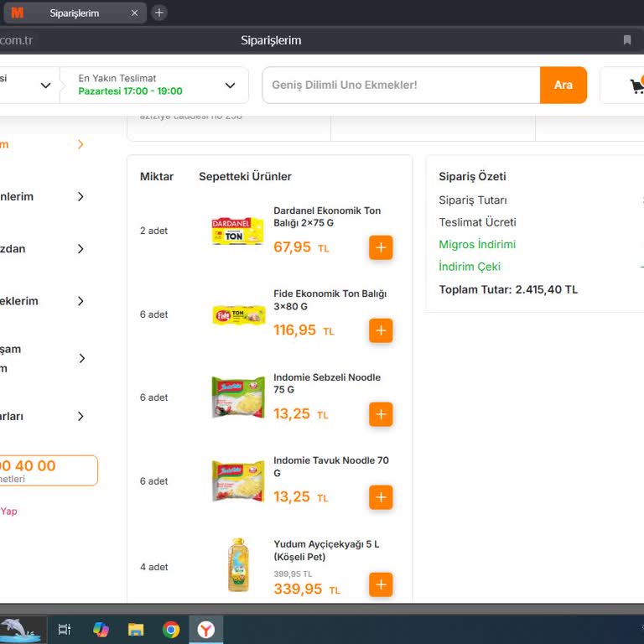Click the dolphin search highlight icon
The image size is (644, 644).
tap(20, 629)
